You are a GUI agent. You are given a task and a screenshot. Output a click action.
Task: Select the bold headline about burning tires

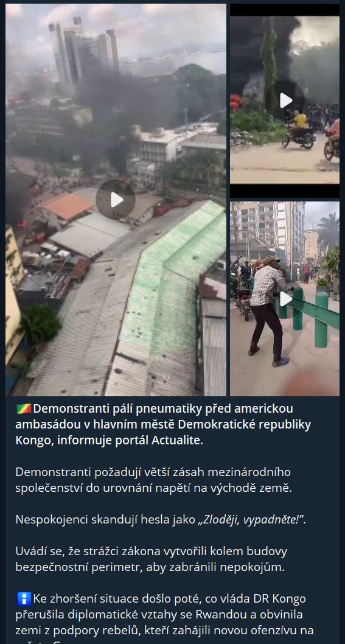(164, 425)
